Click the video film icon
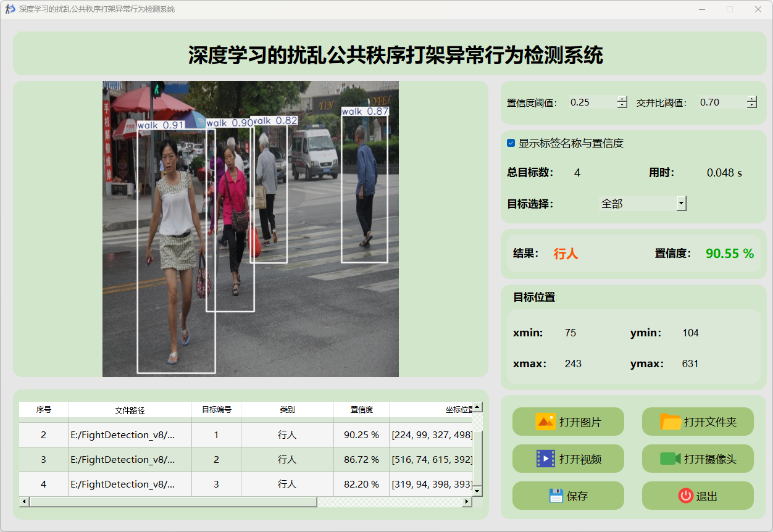This screenshot has height=532, width=773. point(545,459)
